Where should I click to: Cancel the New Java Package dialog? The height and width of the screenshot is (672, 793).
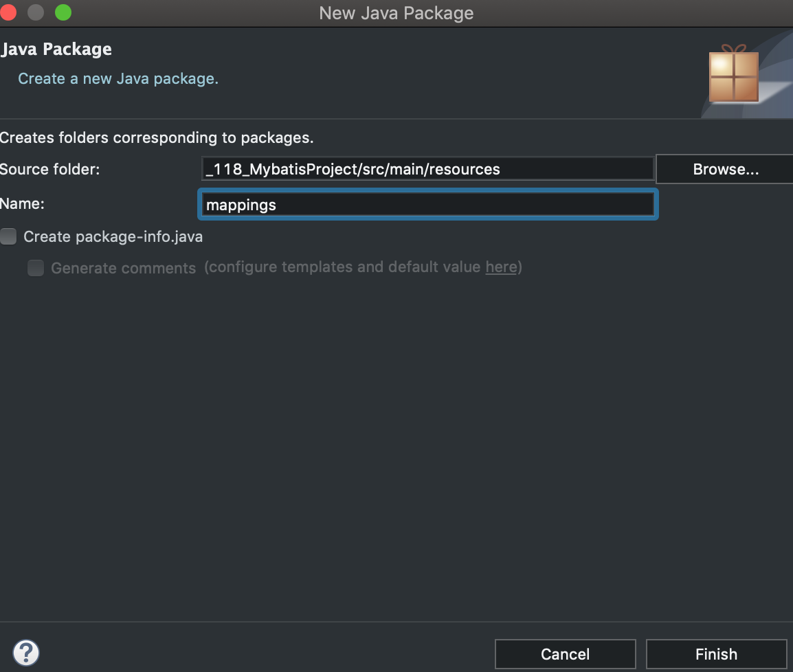[565, 654]
